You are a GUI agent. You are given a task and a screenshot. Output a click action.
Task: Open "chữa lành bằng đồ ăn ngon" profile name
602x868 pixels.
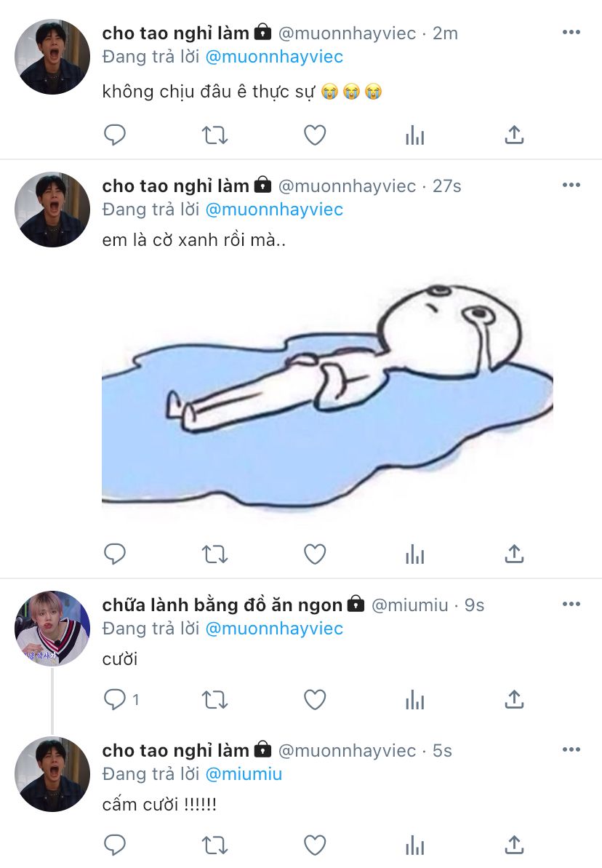coord(222,605)
